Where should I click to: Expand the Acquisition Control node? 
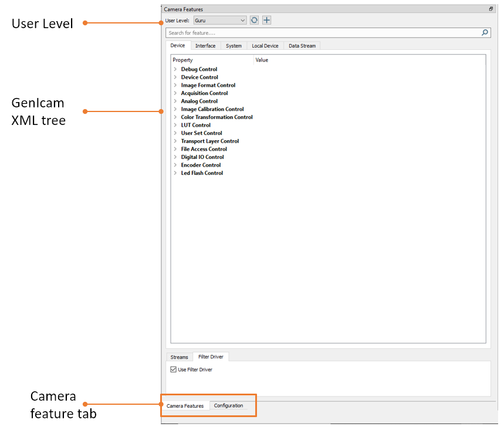coord(175,93)
